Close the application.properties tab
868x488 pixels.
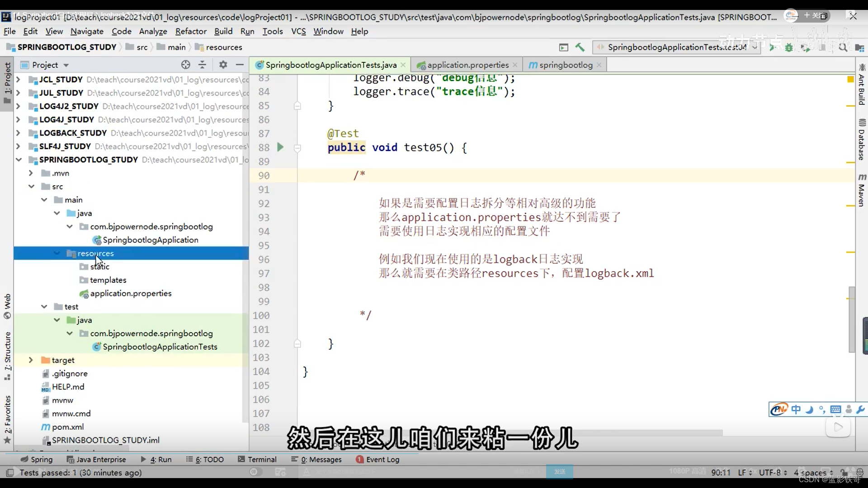515,65
